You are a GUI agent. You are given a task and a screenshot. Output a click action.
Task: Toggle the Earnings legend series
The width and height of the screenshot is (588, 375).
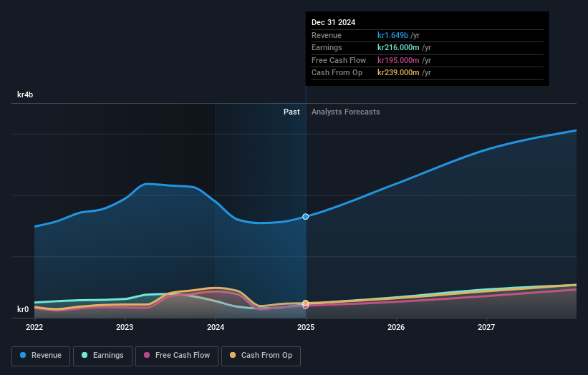pos(102,356)
